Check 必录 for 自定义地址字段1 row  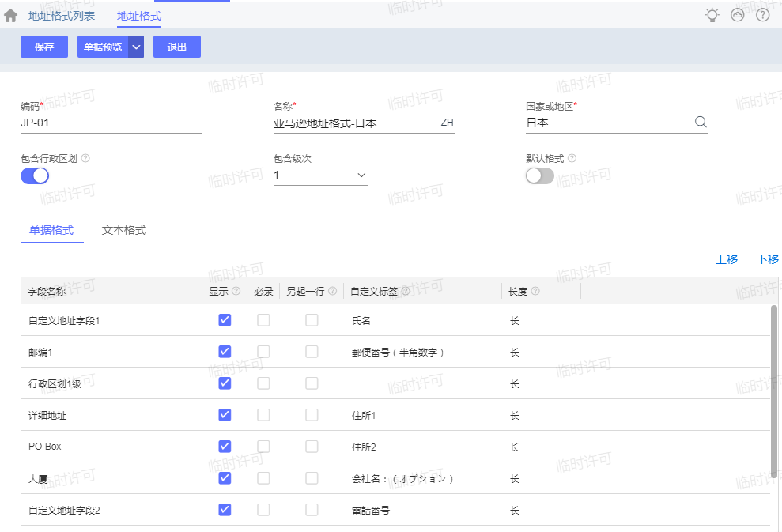[x=263, y=319]
